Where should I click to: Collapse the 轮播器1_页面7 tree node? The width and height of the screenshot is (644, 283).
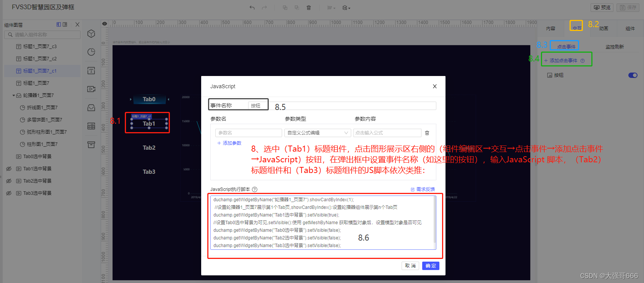click(14, 95)
